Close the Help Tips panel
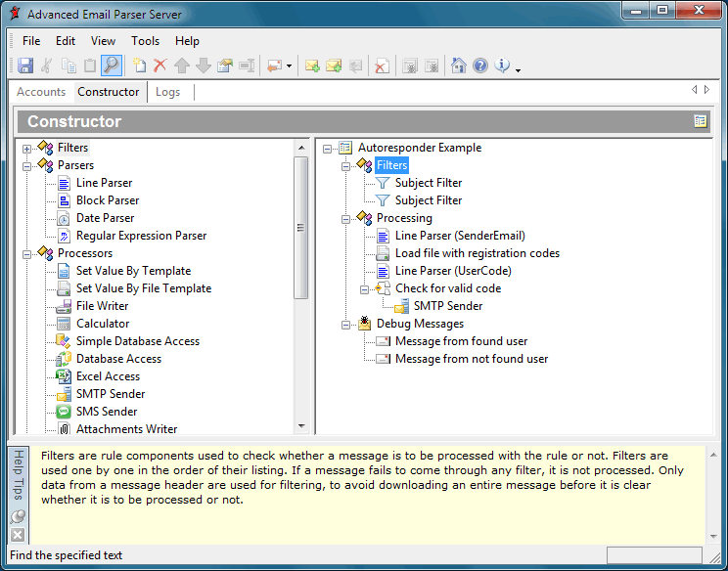Viewport: 728px width, 571px height. [x=18, y=534]
